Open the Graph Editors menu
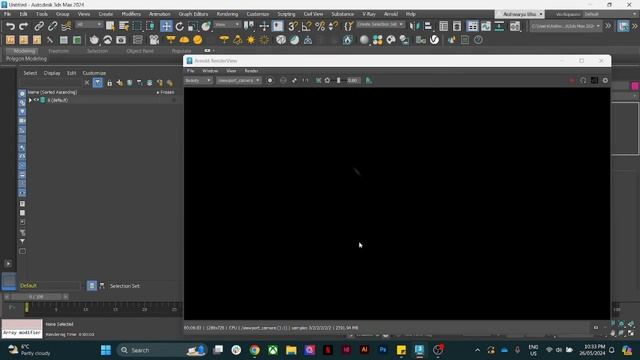This screenshot has height=360, width=640. coord(193,14)
